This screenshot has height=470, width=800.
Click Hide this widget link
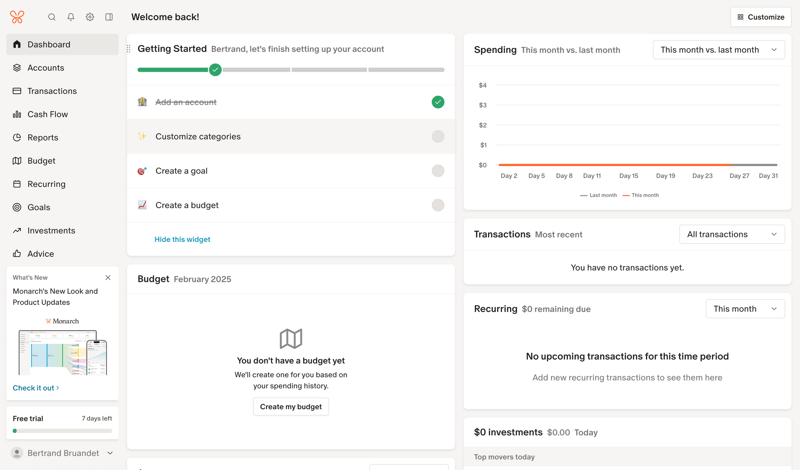[182, 239]
